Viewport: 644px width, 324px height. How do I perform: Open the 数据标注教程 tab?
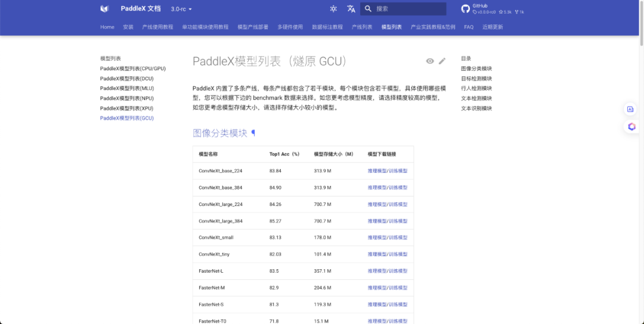tap(327, 27)
